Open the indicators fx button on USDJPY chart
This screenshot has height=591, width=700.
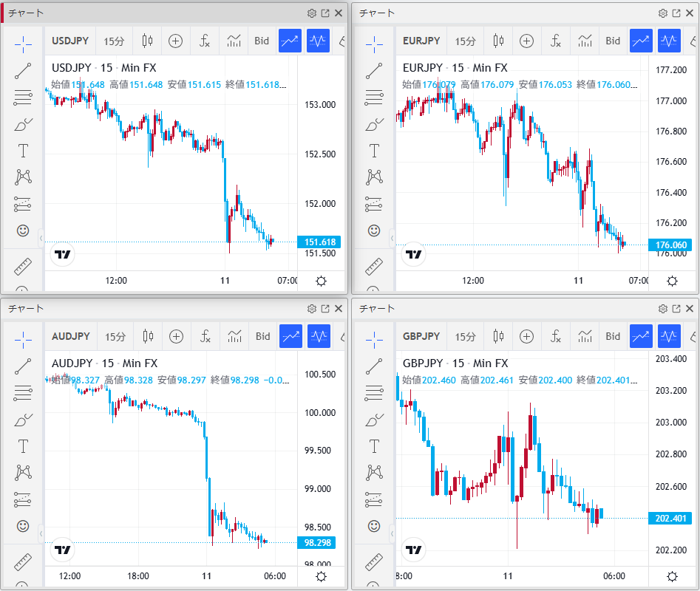[205, 41]
